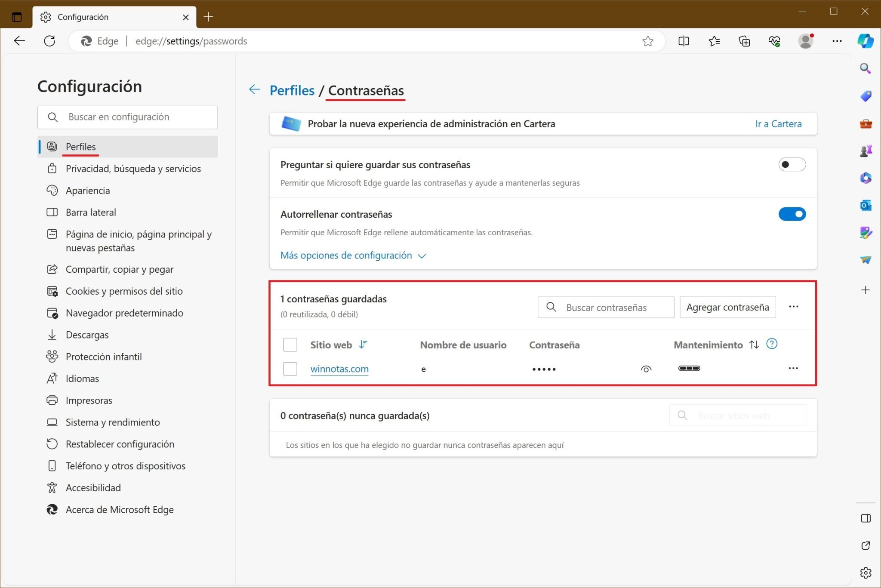
Task: Open search icon in the Edge sidebar
Action: [866, 68]
